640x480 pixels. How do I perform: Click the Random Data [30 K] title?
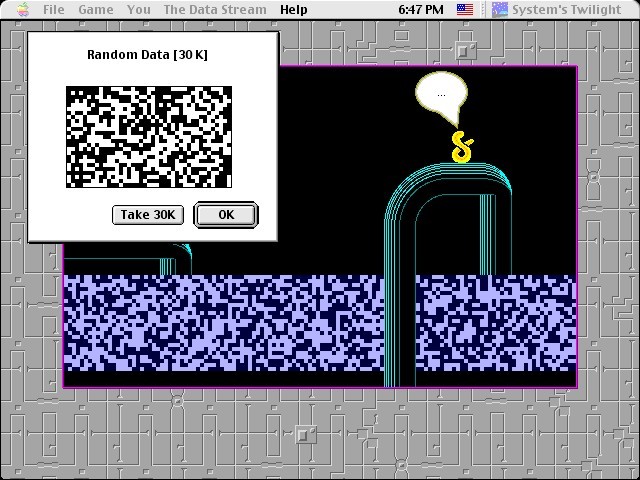pyautogui.click(x=147, y=54)
